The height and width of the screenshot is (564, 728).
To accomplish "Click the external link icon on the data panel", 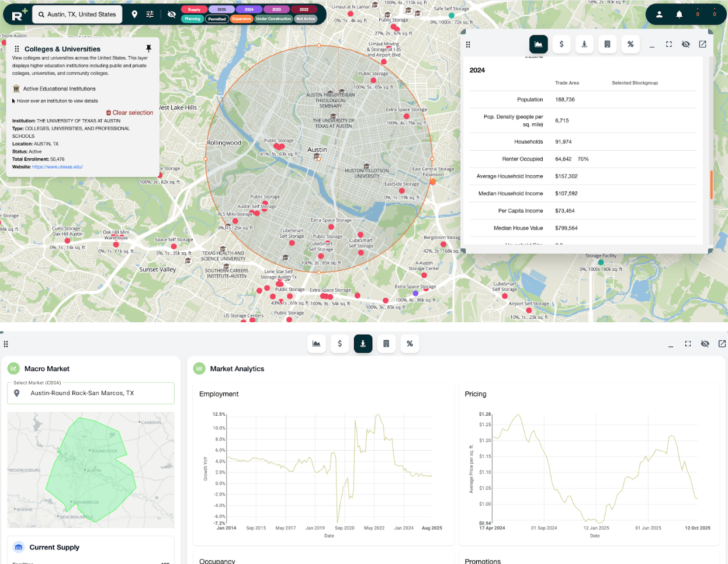I will pos(702,44).
